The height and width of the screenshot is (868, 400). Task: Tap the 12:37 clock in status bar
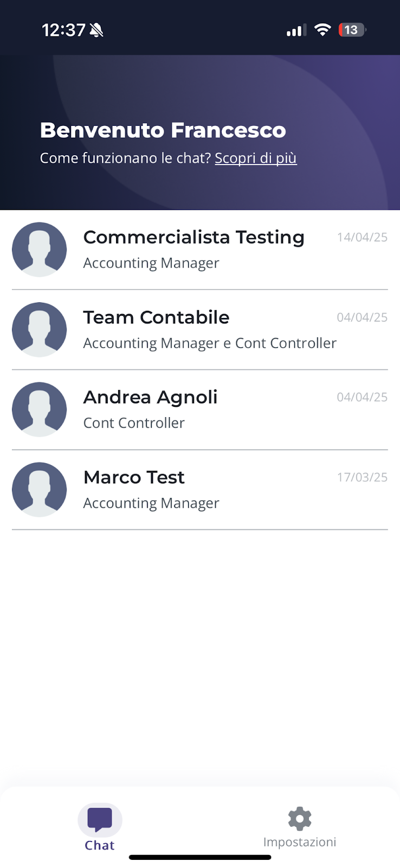[63, 30]
